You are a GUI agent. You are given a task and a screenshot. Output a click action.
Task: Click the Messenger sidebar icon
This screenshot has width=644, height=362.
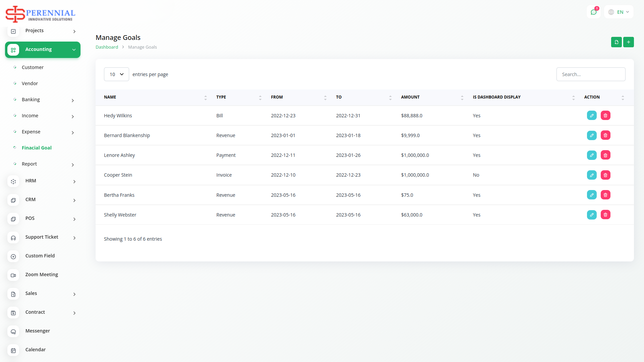coord(13,331)
